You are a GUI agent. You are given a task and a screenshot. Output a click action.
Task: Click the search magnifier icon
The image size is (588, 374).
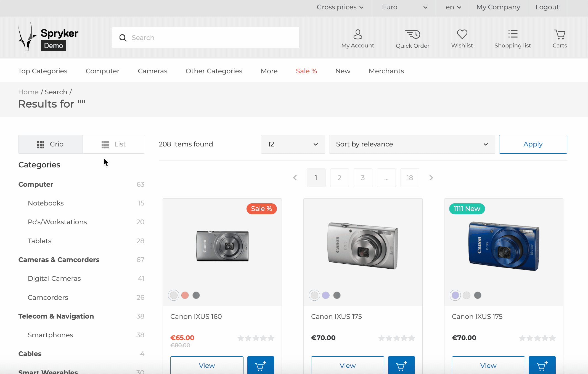(123, 38)
